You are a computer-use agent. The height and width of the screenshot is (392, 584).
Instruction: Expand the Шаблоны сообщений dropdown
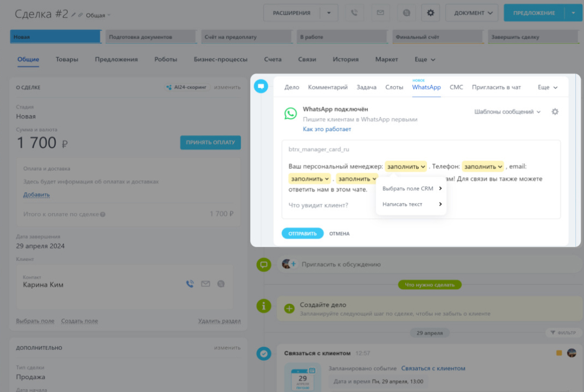point(507,112)
